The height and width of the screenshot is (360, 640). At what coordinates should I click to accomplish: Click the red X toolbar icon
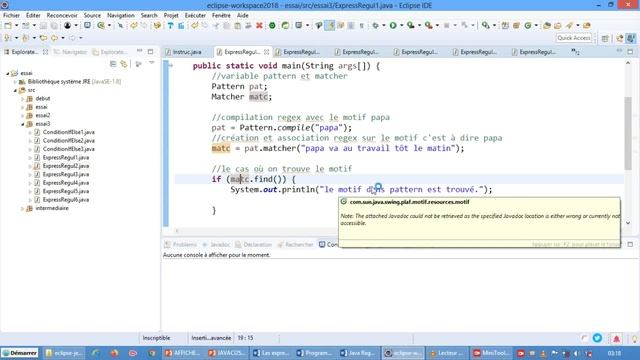tap(259, 25)
